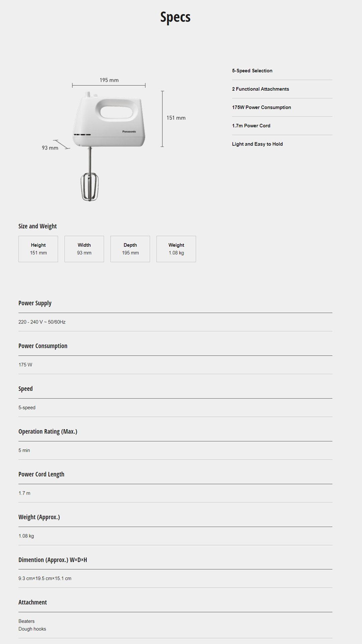Image resolution: width=362 pixels, height=644 pixels.
Task: Click the 1.7m Power Cord feature
Action: click(251, 126)
